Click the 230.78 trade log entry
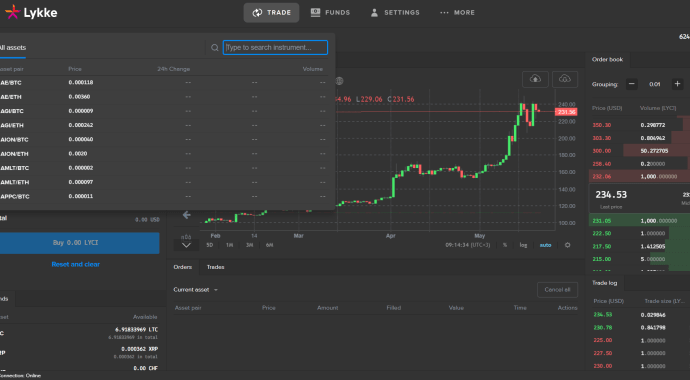690x380 pixels. [x=639, y=328]
